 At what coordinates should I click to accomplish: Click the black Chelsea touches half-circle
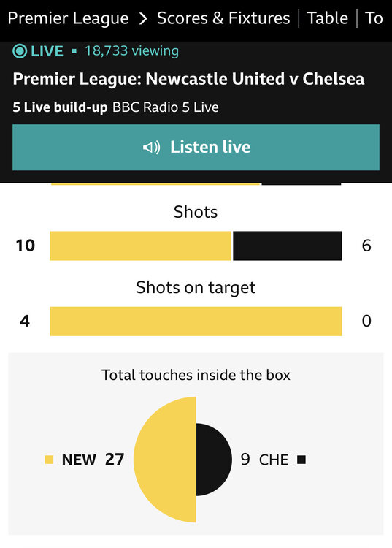click(214, 460)
